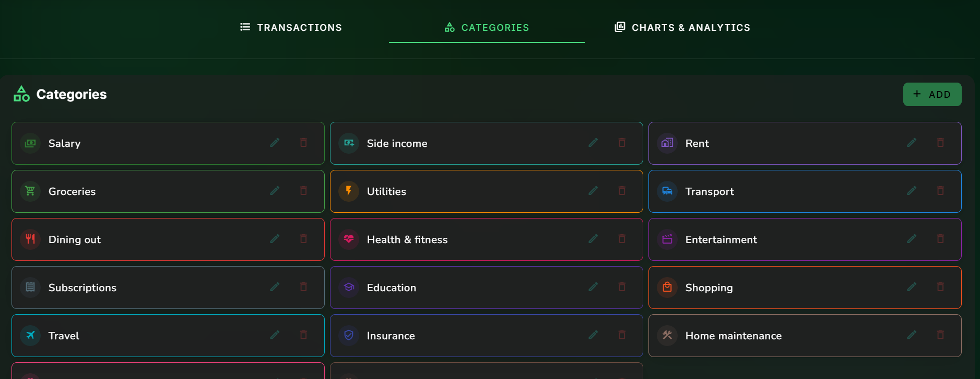Select the Insurance category name
This screenshot has height=379, width=980.
tap(391, 336)
